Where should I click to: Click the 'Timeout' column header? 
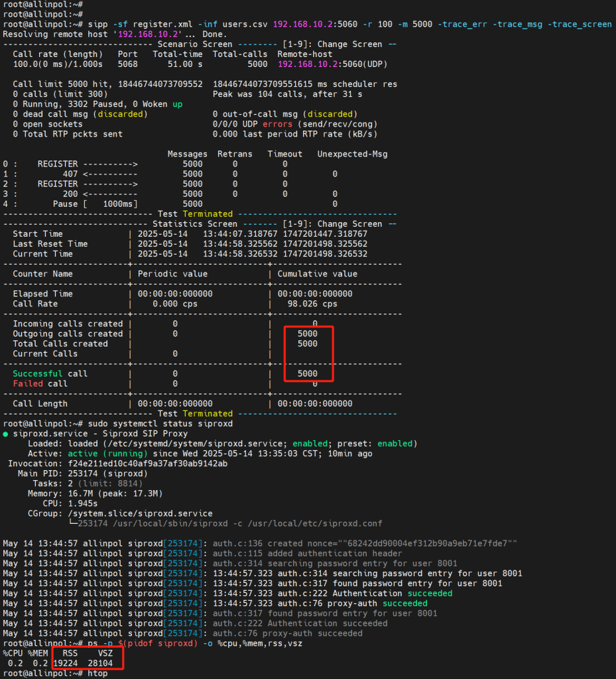pos(285,154)
